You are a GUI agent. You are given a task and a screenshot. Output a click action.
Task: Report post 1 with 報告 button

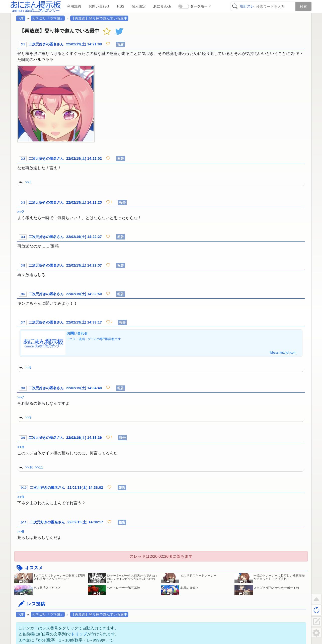pos(121,44)
